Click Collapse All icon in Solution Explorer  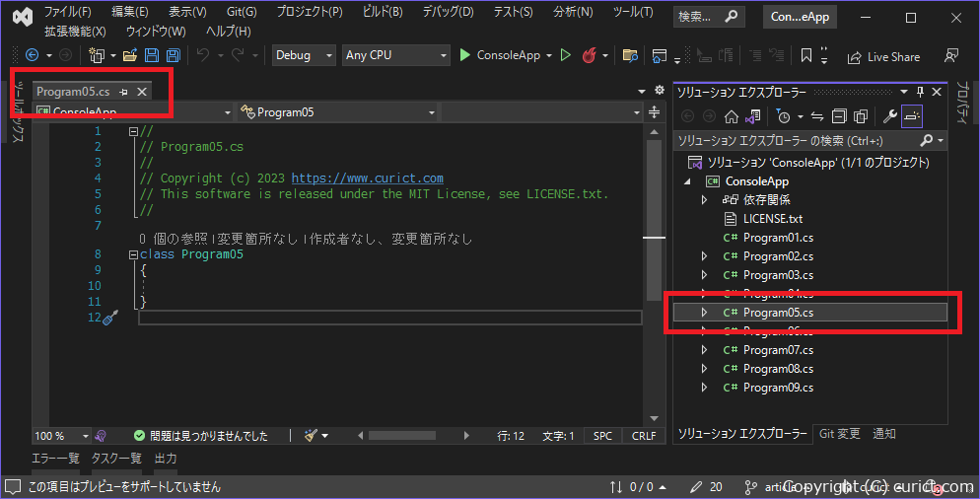(x=839, y=116)
